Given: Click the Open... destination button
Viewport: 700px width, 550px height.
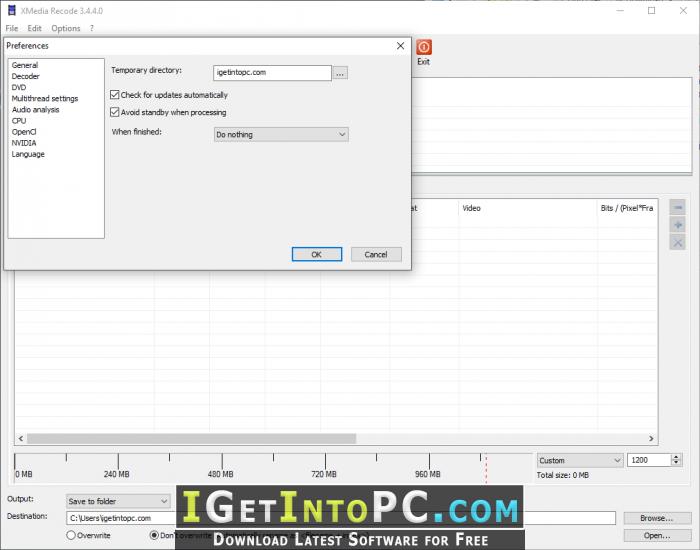Looking at the screenshot, I should click(x=657, y=535).
